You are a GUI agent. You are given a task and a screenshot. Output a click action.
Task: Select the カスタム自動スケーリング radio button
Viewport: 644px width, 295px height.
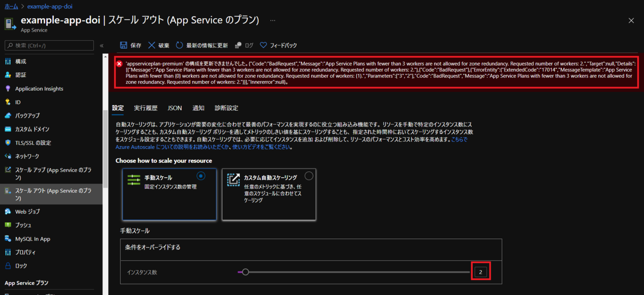pos(309,176)
